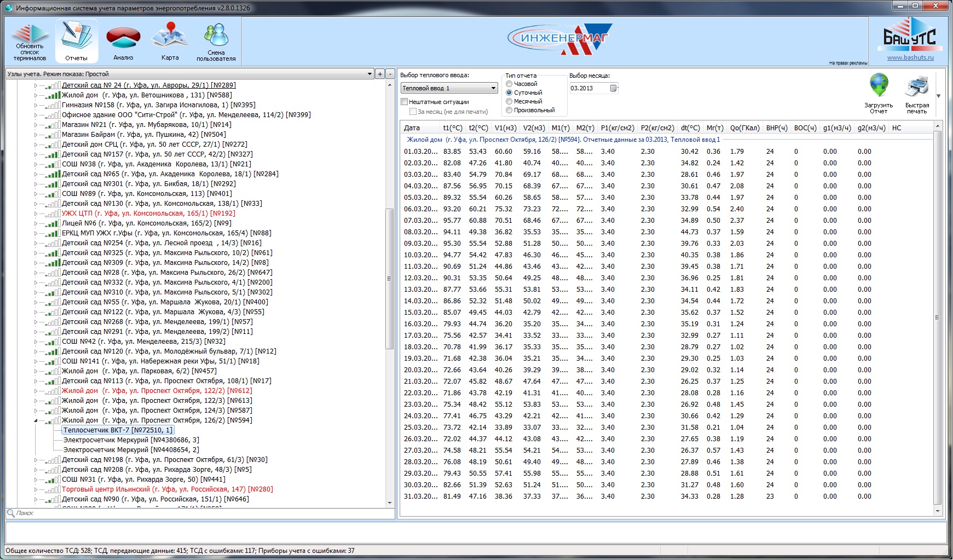The height and width of the screenshot is (560, 953).
Task: Open the Узлы учета display mode dropdown
Action: 189,74
